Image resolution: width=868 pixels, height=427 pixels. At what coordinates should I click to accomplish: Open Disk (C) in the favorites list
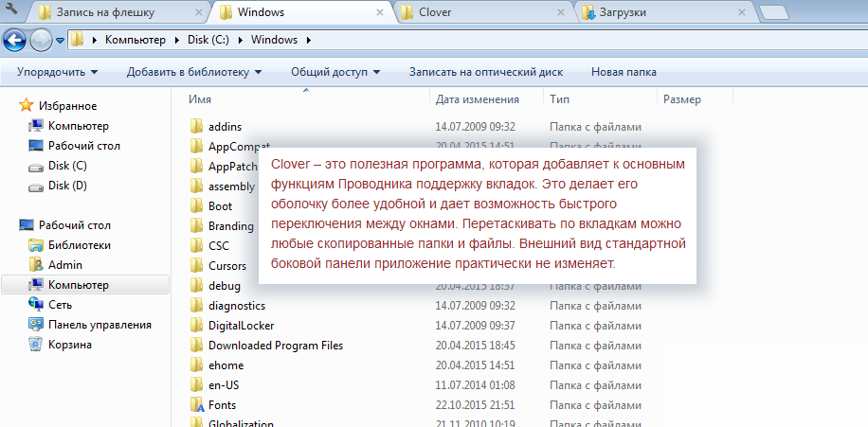pos(67,166)
